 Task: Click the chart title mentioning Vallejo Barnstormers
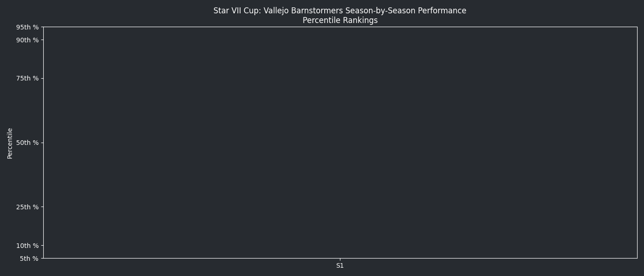pos(339,11)
